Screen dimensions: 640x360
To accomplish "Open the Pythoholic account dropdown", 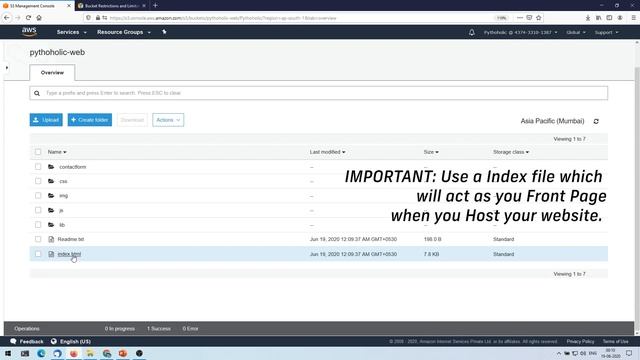I will pos(520,32).
